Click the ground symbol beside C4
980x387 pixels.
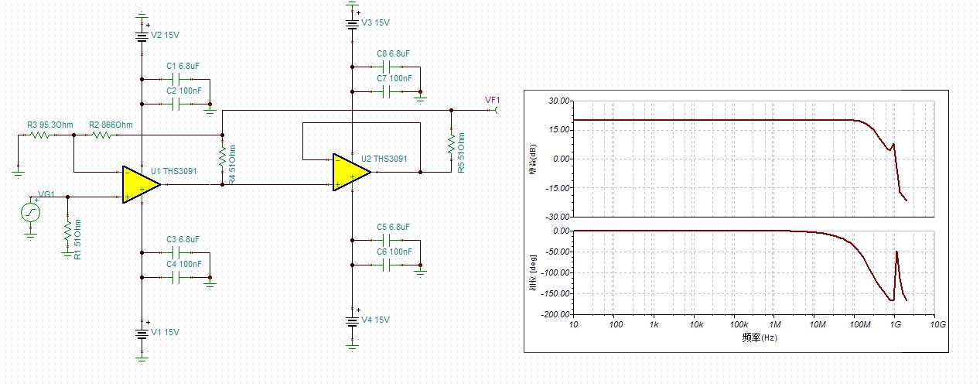click(x=209, y=284)
